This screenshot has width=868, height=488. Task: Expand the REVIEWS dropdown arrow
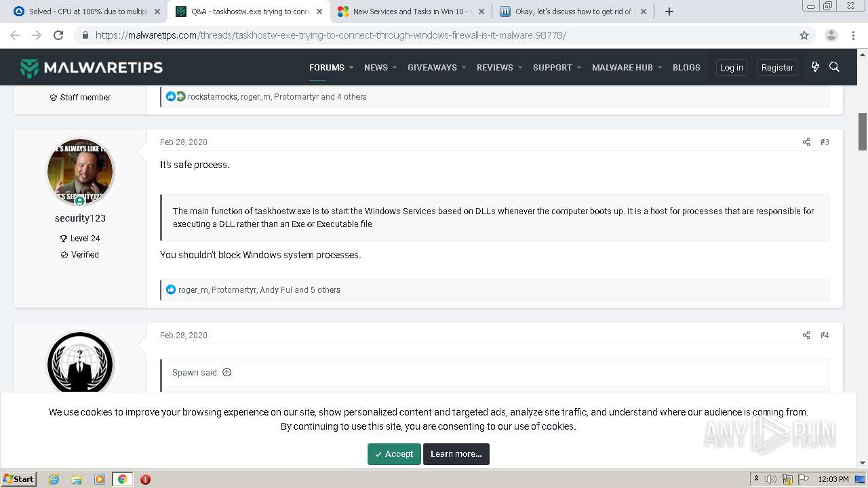click(x=520, y=68)
